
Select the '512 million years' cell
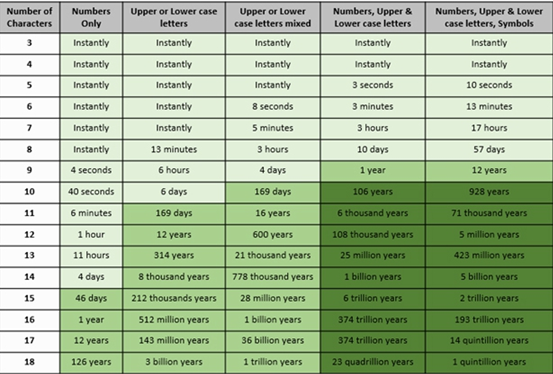click(174, 320)
